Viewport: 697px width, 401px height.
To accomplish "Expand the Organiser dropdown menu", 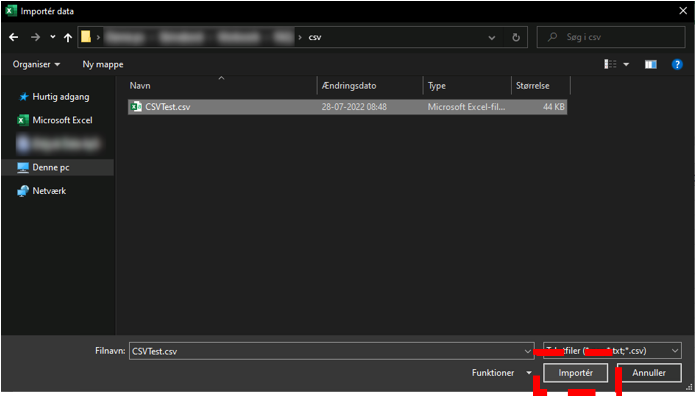I will coord(37,64).
